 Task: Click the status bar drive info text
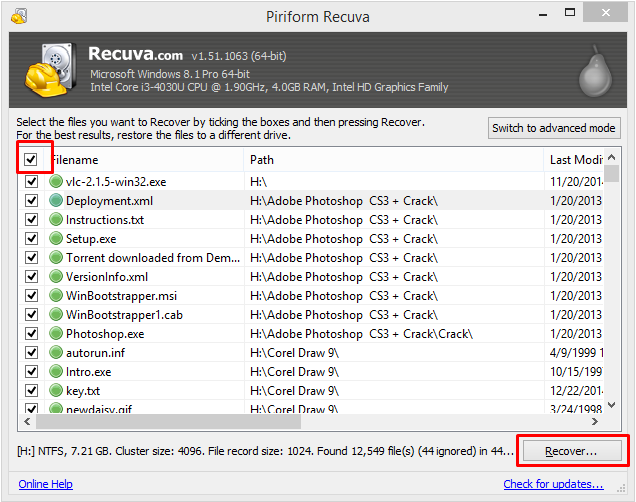click(265, 451)
